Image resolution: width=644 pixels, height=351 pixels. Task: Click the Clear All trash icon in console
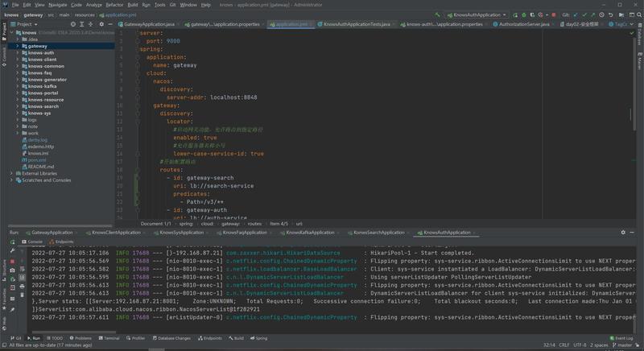pyautogui.click(x=23, y=295)
